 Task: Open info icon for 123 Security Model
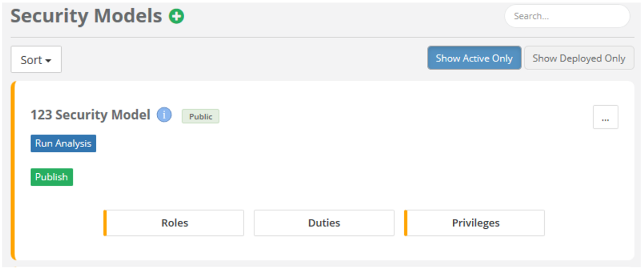point(164,115)
